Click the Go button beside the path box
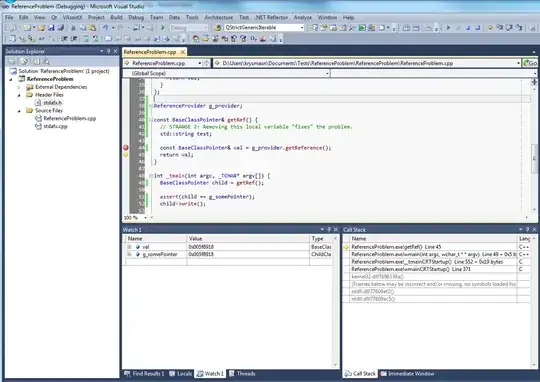The height and width of the screenshot is (382, 540). (530, 63)
